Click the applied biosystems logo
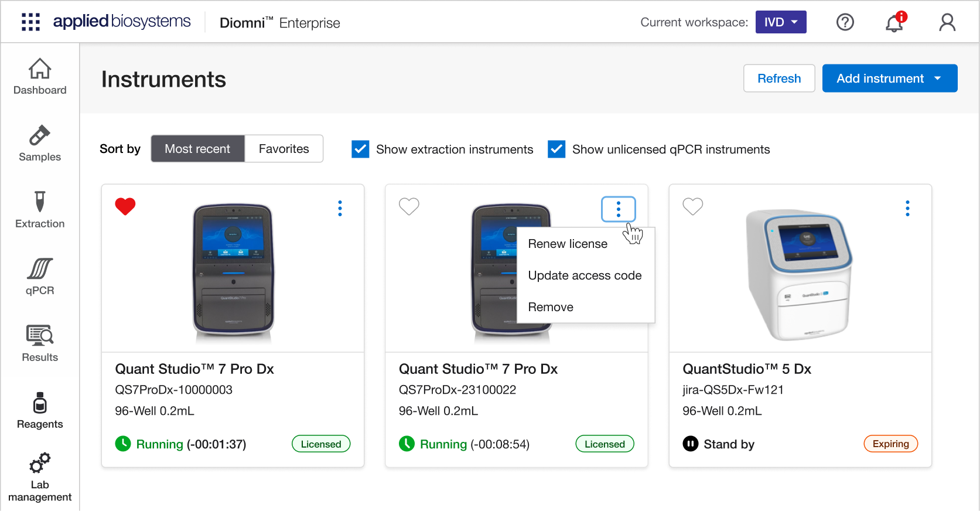Screen dimensions: 980x511 pos(122,22)
